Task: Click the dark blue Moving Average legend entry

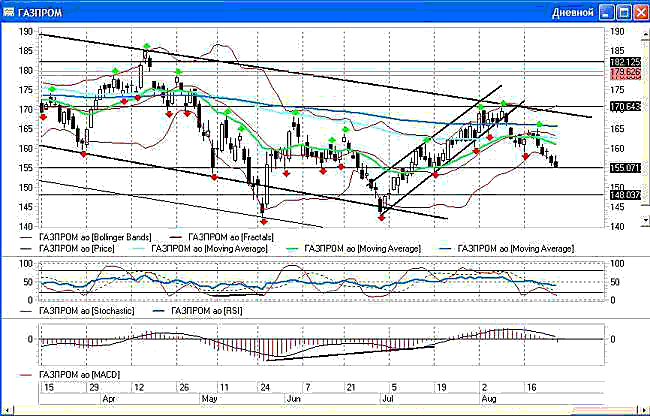Action: click(x=507, y=249)
